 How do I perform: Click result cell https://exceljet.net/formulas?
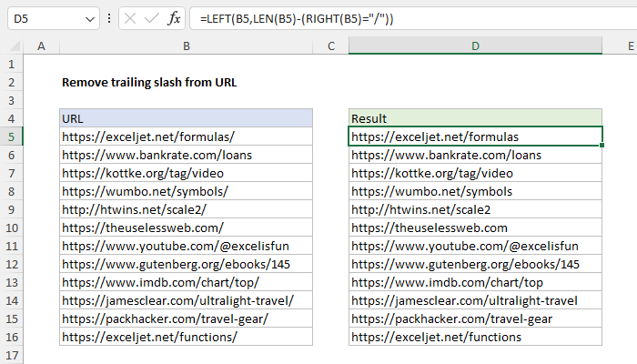point(475,136)
